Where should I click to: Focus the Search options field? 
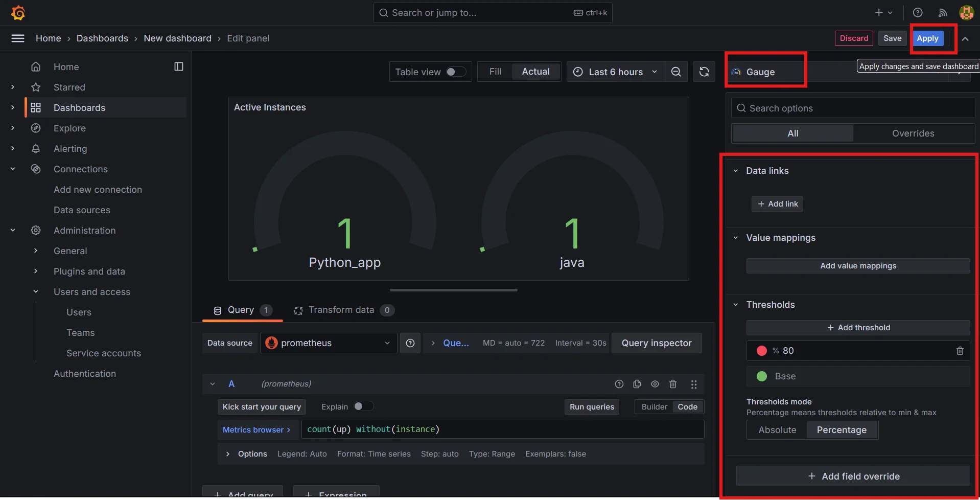pyautogui.click(x=853, y=108)
